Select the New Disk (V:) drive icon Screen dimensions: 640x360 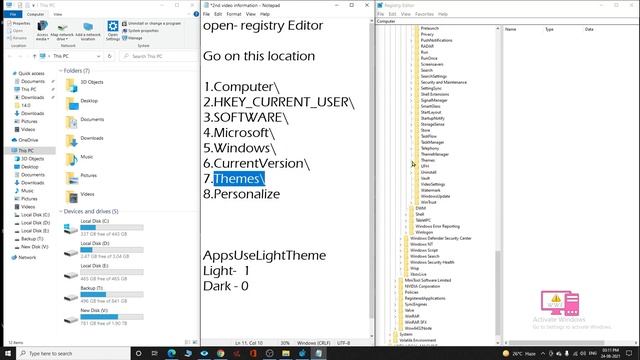pyautogui.click(x=71, y=320)
